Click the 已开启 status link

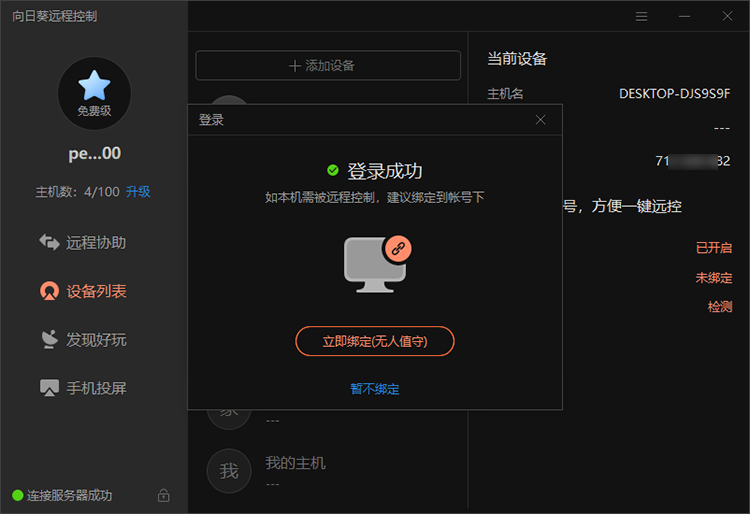714,248
